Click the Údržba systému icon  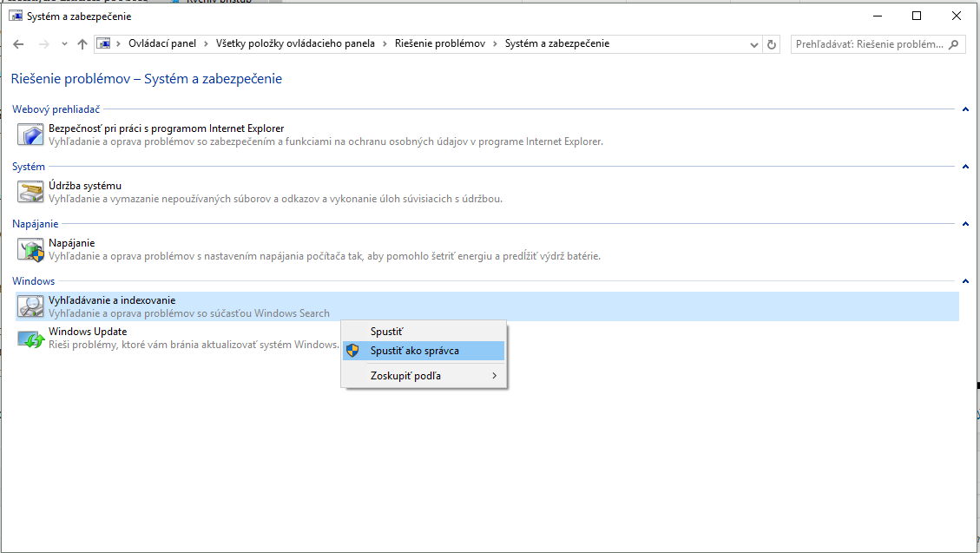coord(30,192)
